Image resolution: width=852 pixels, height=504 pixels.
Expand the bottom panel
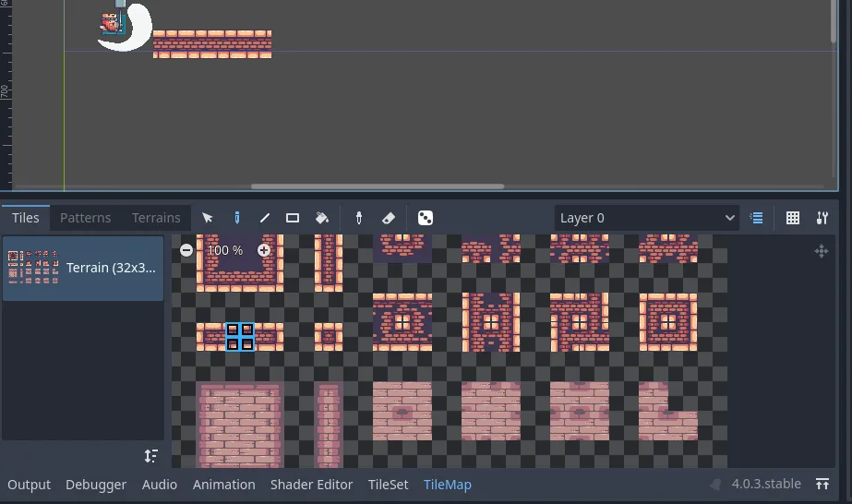822,484
